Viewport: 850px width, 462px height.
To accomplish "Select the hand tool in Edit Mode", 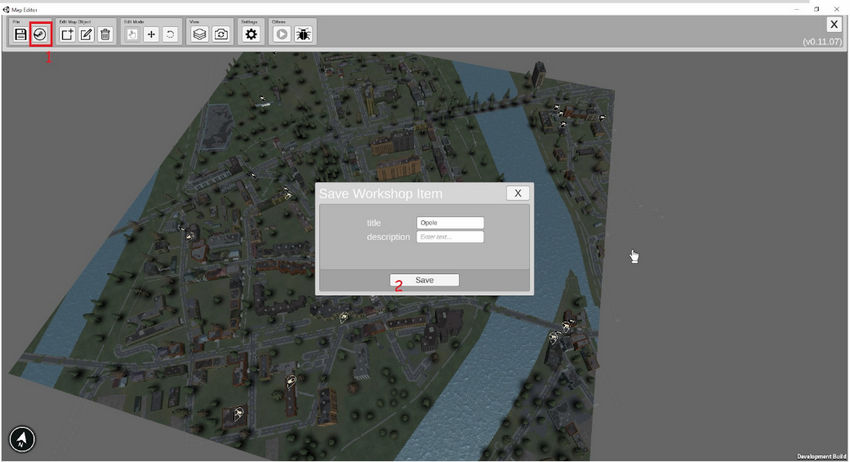I will tap(132, 34).
